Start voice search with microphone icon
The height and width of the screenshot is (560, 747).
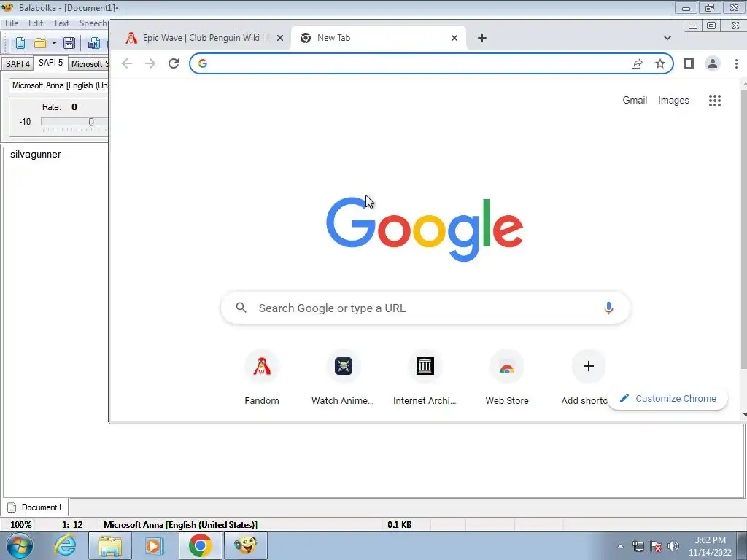(x=608, y=308)
